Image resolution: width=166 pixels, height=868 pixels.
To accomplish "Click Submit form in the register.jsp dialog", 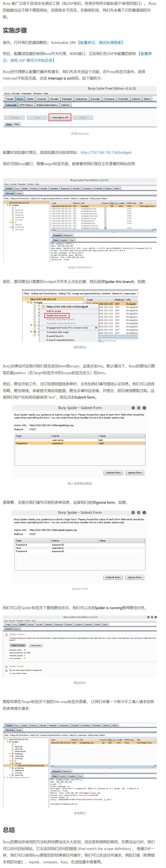I will (x=113, y=578).
